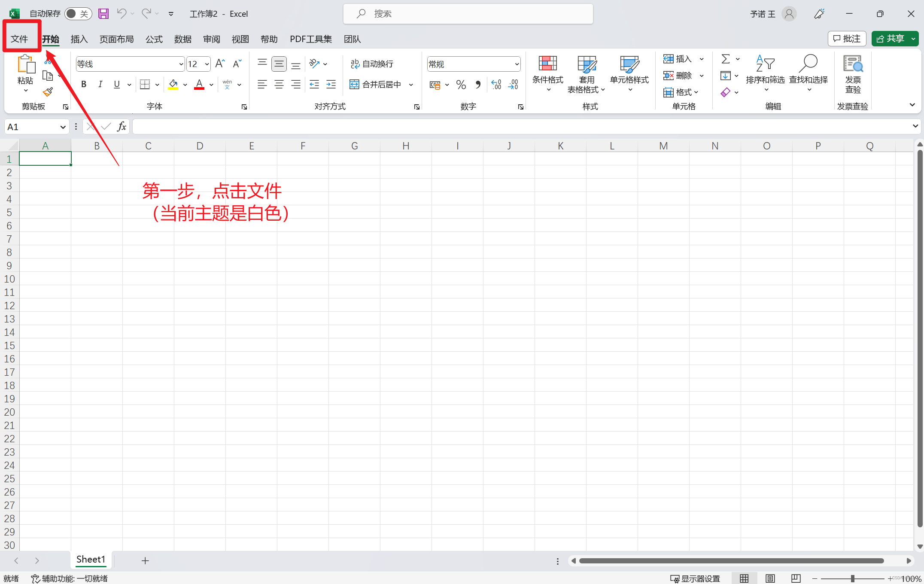Toggle Wrap Text (自动换行)
The width and height of the screenshot is (924, 584).
(x=372, y=64)
